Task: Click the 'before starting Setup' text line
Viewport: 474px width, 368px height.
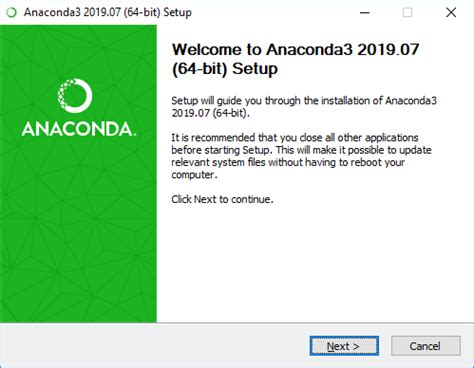Action: pos(301,150)
